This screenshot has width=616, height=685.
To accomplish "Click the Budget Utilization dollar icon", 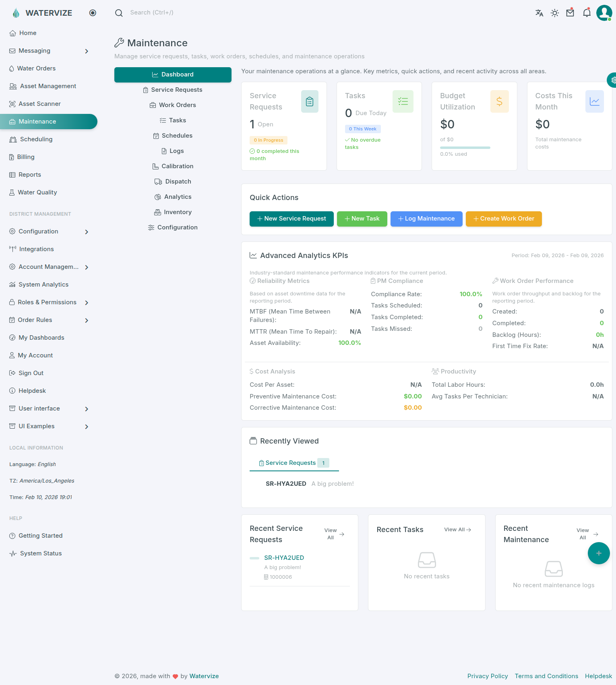I will click(499, 101).
